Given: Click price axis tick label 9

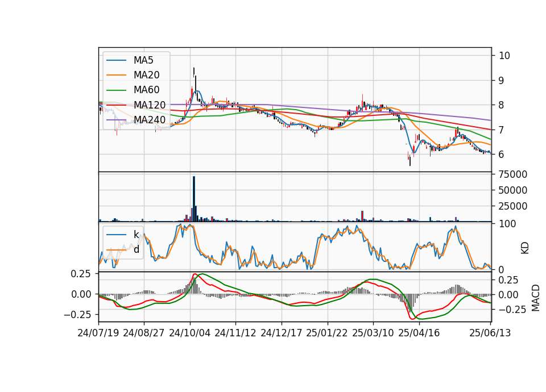Looking at the screenshot, I should point(502,80).
